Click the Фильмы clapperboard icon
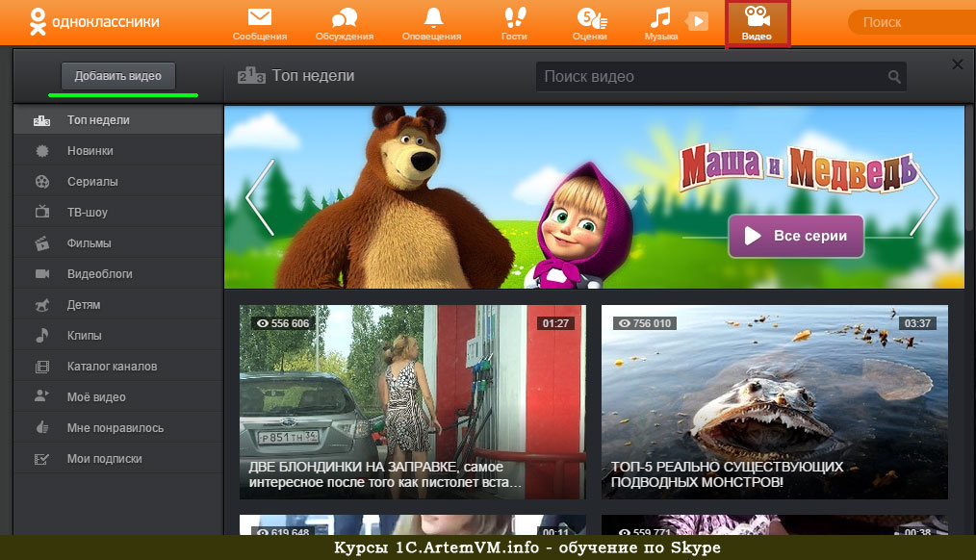 coord(41,243)
